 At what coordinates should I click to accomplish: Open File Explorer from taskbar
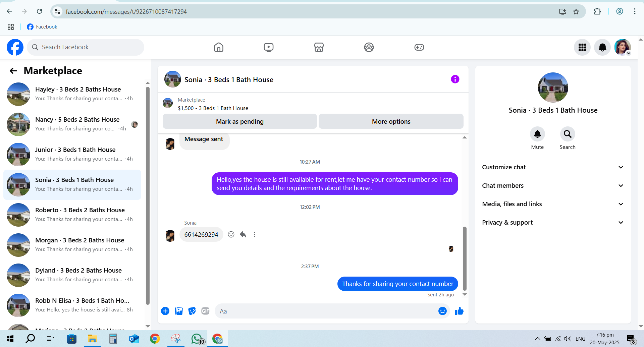point(92,339)
